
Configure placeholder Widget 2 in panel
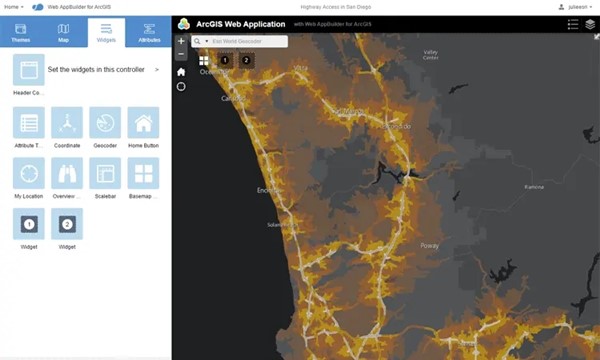coord(67,224)
